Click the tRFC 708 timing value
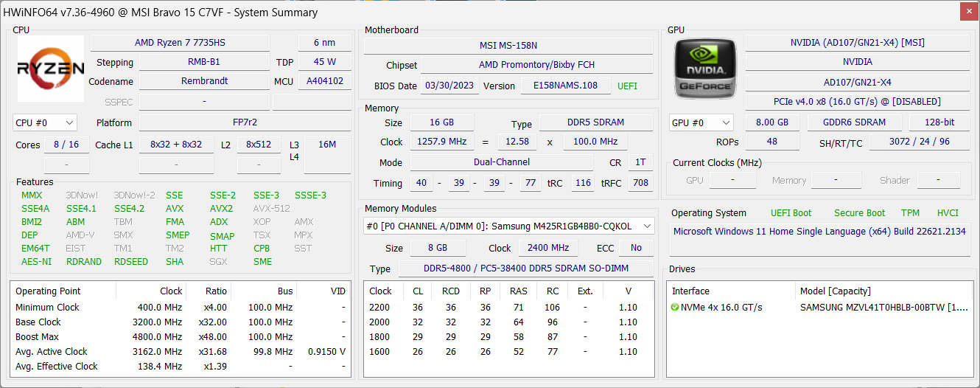The height and width of the screenshot is (388, 980). point(640,183)
